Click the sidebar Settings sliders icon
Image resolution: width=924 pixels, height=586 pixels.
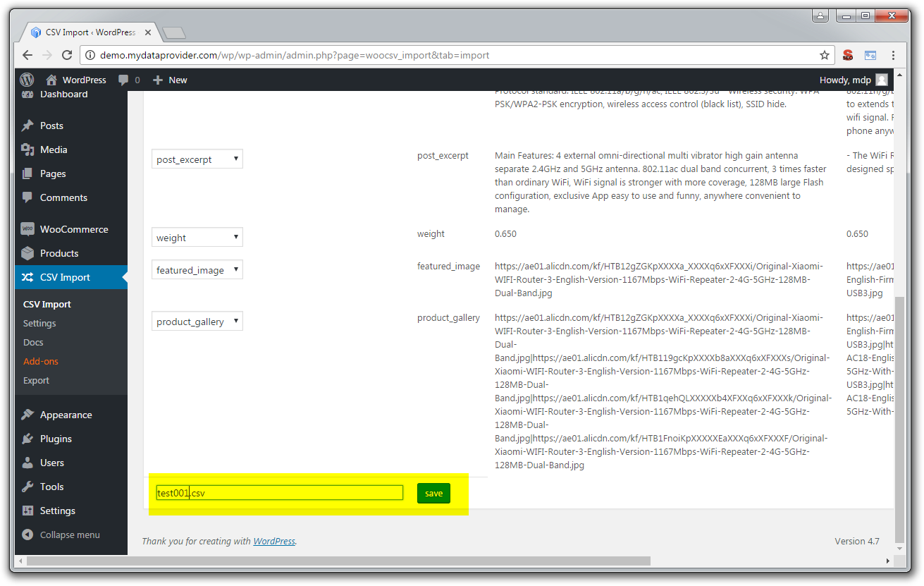tap(27, 511)
